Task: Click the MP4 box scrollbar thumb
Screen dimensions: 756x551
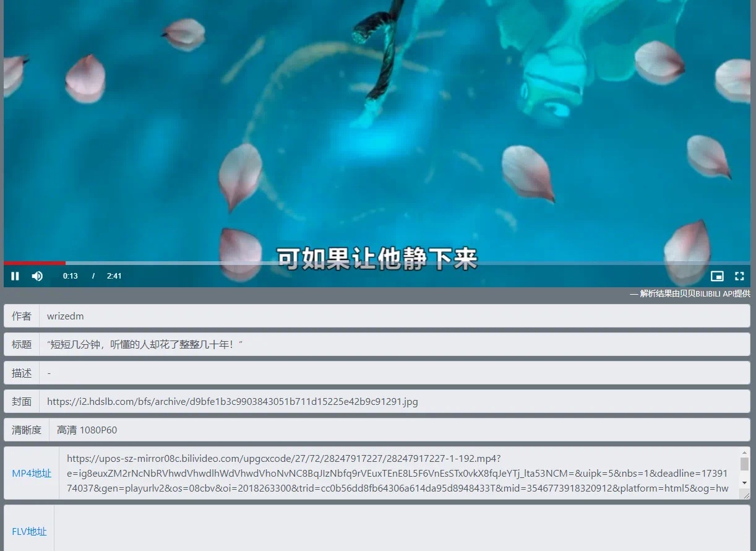Action: coord(744,464)
